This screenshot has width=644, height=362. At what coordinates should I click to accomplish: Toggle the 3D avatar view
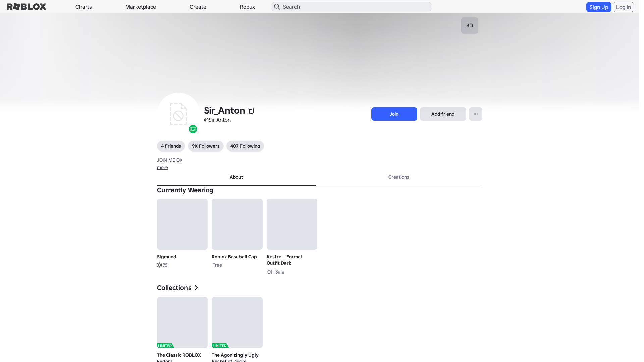pyautogui.click(x=470, y=25)
